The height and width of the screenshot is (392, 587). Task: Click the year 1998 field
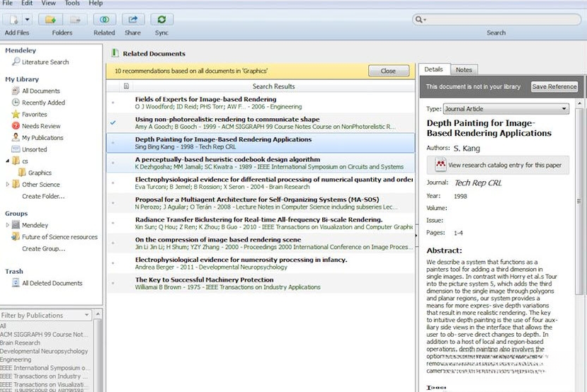point(460,196)
